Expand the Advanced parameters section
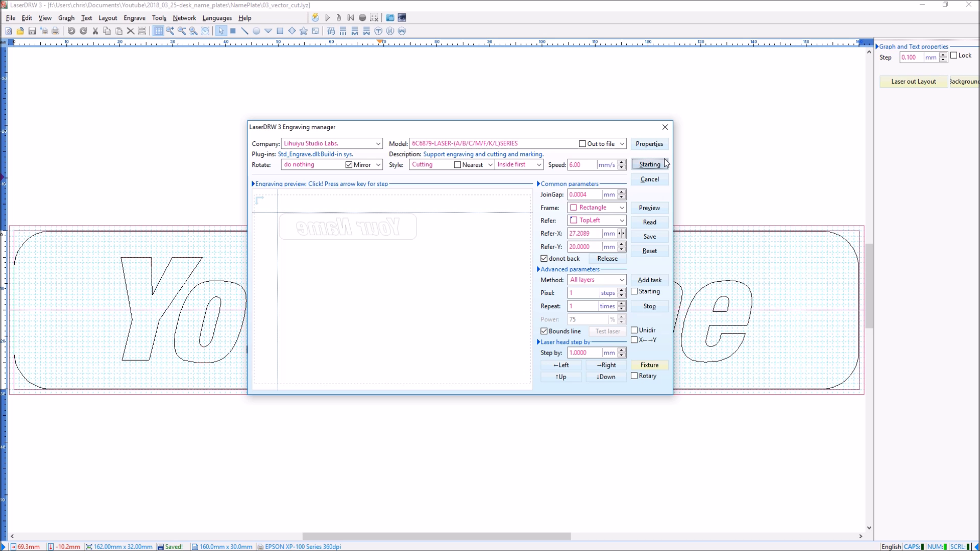Screen dimensions: 980x551 click(539, 268)
